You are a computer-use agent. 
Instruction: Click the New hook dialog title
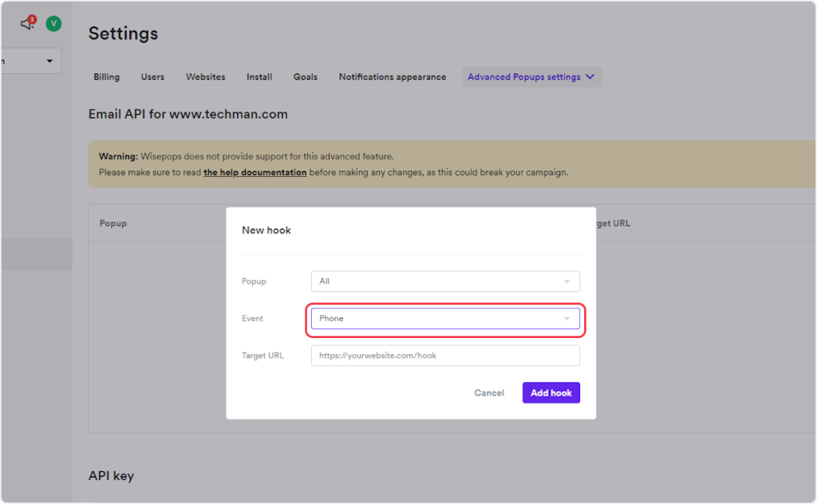click(x=266, y=230)
